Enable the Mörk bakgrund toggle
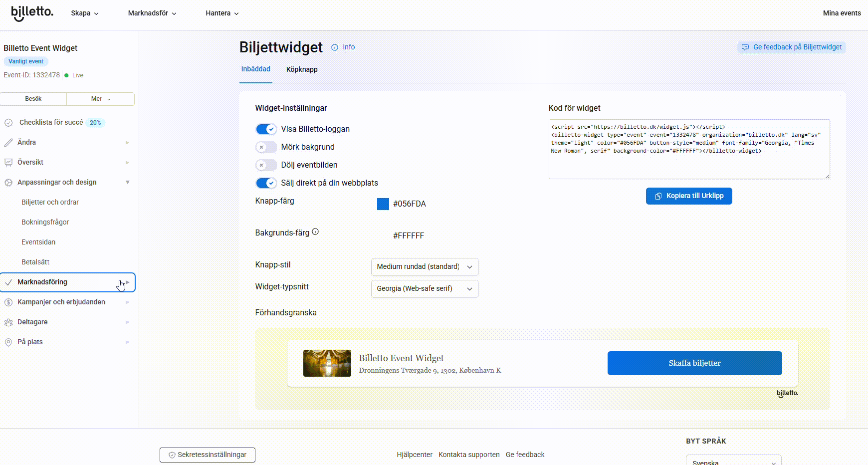Image resolution: width=868 pixels, height=465 pixels. point(266,147)
